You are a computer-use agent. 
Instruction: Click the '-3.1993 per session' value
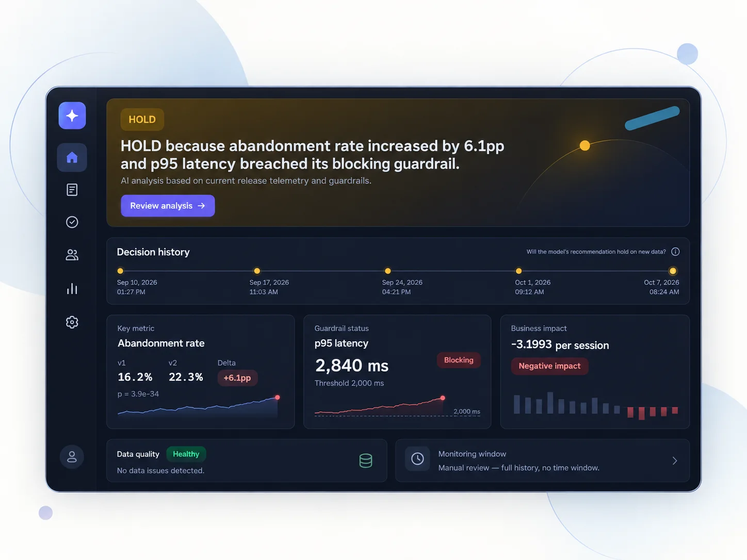tap(560, 345)
